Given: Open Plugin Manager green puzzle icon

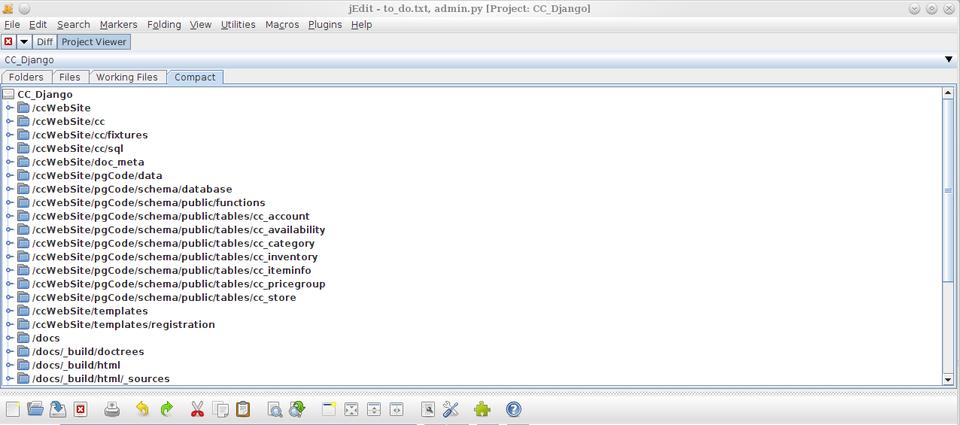Looking at the screenshot, I should (482, 409).
